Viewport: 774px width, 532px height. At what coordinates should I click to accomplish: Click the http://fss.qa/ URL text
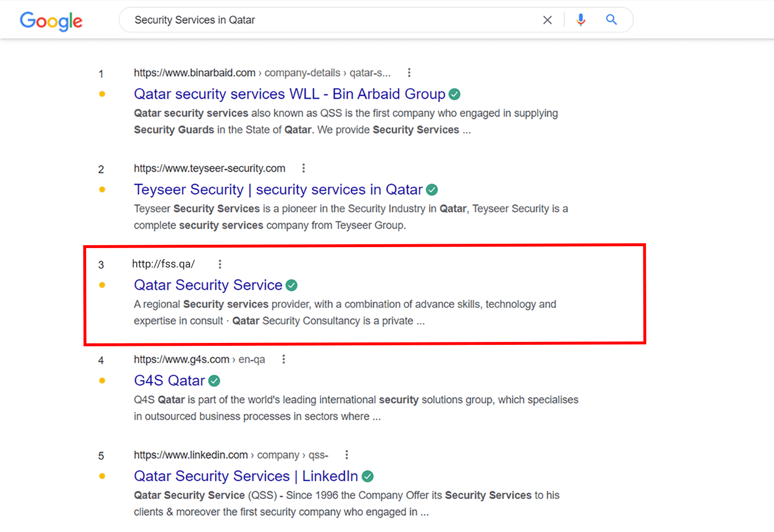(164, 264)
